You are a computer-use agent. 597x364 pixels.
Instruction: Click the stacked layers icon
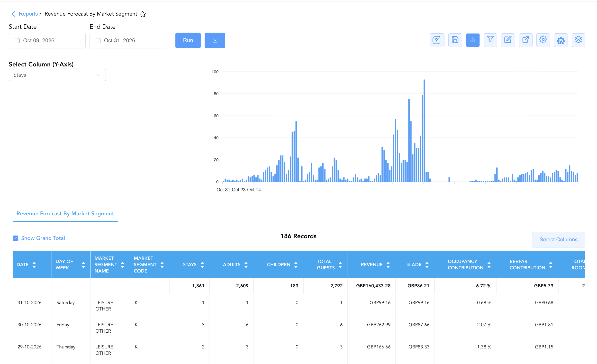click(578, 40)
